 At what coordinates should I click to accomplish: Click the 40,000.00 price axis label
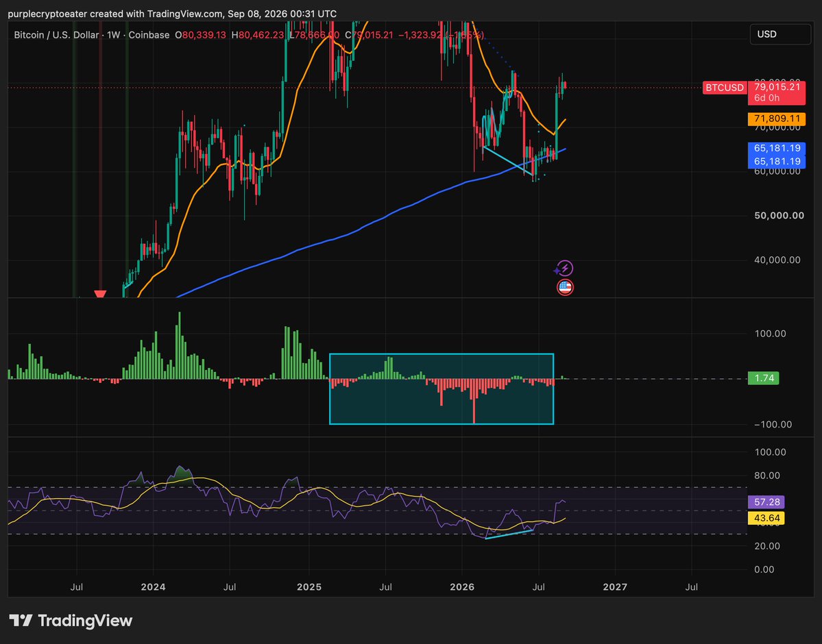tap(777, 260)
